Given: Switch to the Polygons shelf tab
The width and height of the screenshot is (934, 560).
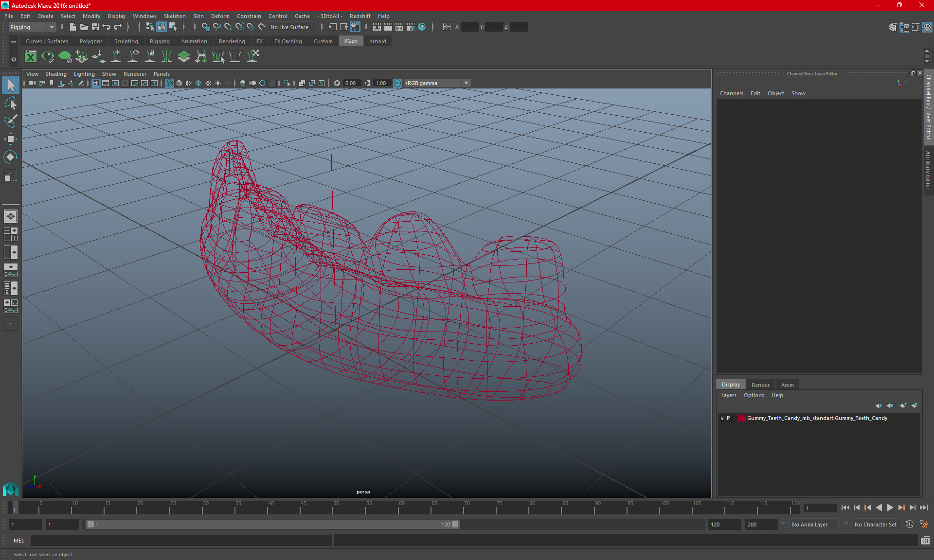Looking at the screenshot, I should (x=91, y=41).
